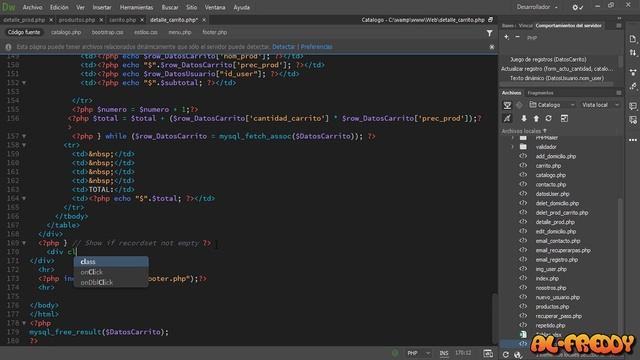This screenshot has height=360, width=640.
Task: Collapse code fold arrow at line 164
Action: tap(24, 199)
